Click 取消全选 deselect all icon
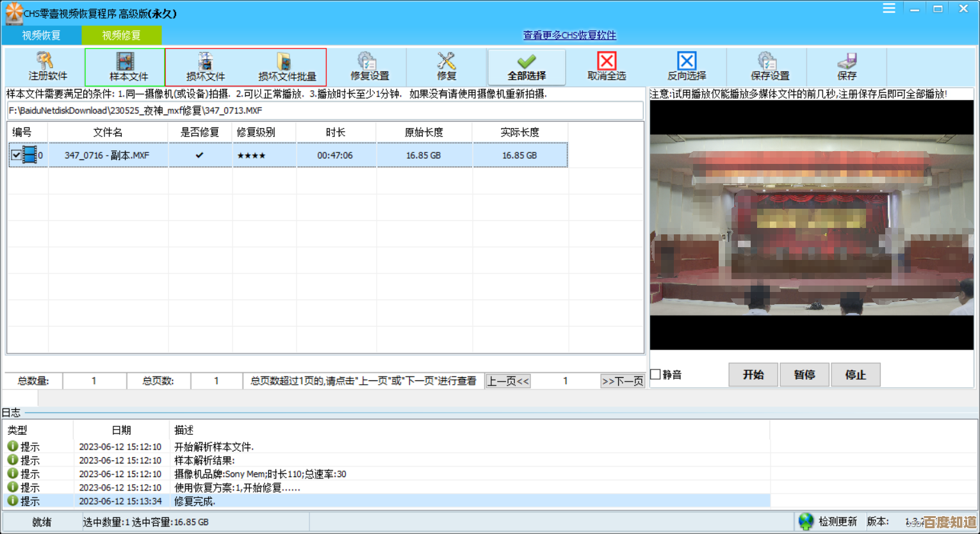The width and height of the screenshot is (980, 534). tap(607, 67)
